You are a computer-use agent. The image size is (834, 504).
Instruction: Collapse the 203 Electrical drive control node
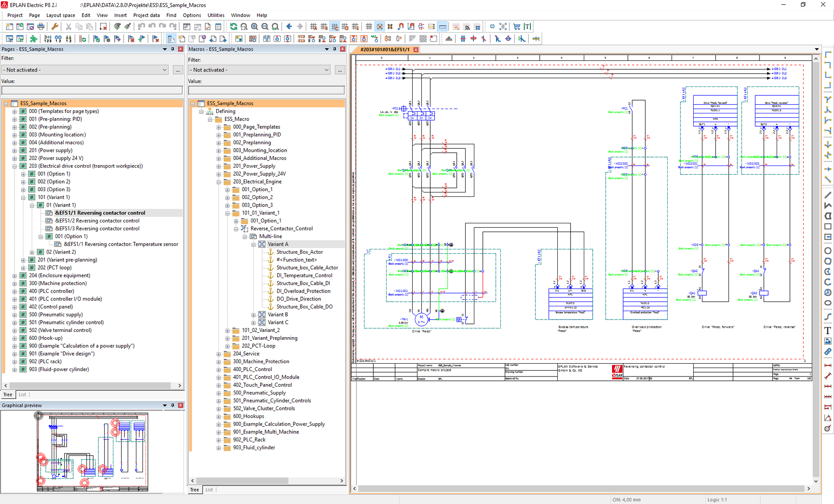[15, 166]
